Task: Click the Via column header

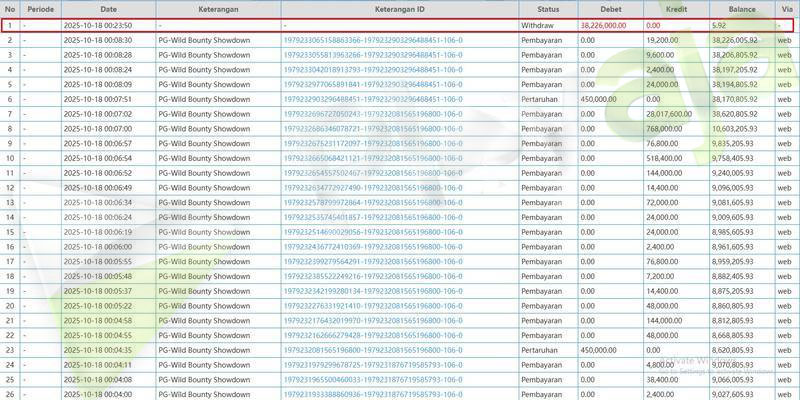Action: (x=787, y=8)
